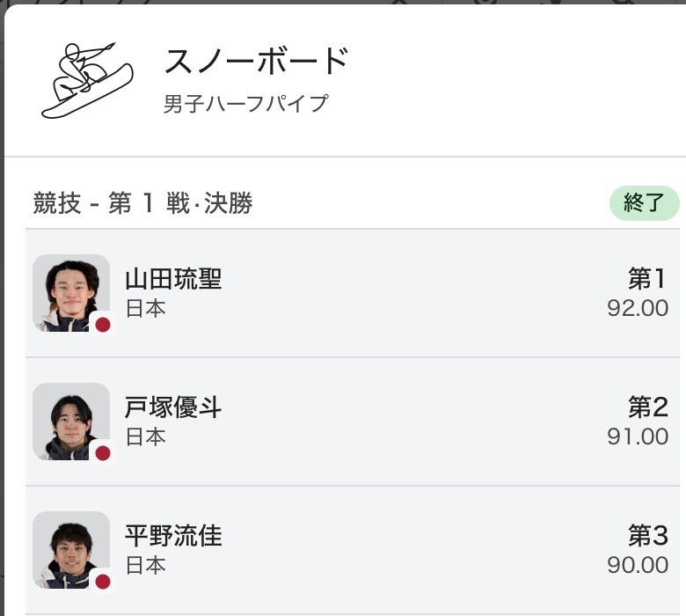This screenshot has height=616, width=686.
Task: Click the 第3 rank label
Action: pyautogui.click(x=647, y=536)
